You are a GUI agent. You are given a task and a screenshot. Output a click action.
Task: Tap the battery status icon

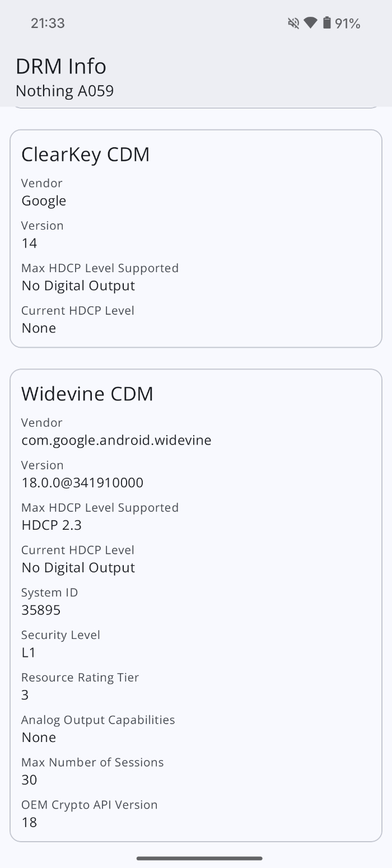click(327, 23)
